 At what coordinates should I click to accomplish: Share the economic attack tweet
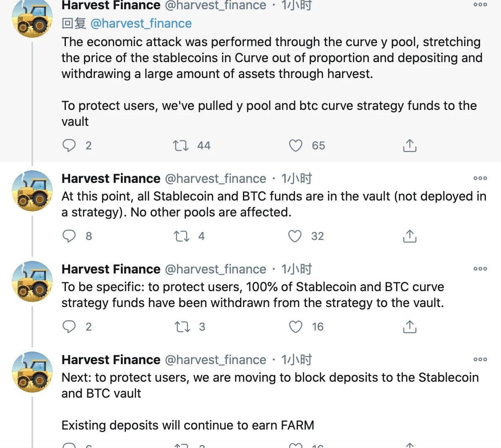tap(410, 146)
